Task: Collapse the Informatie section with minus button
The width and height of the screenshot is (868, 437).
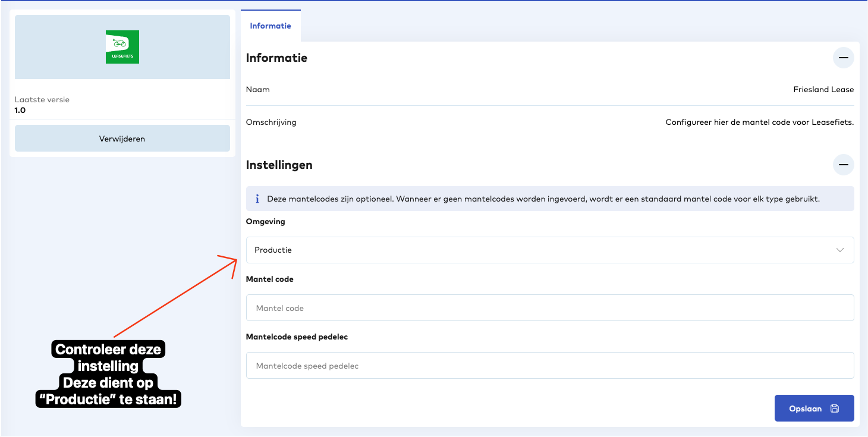Action: 843,58
